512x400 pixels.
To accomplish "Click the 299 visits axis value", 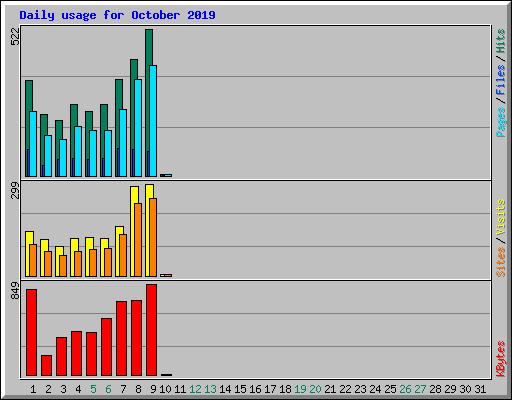I will [x=15, y=190].
